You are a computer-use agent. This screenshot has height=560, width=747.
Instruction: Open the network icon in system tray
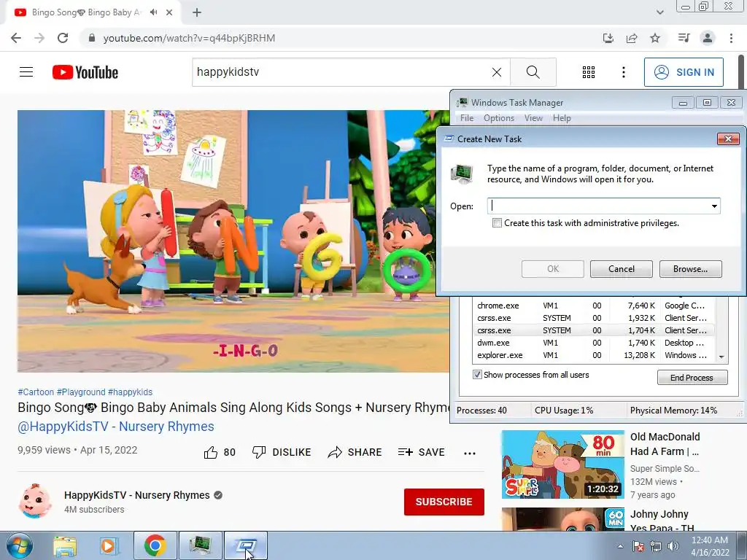point(656,546)
